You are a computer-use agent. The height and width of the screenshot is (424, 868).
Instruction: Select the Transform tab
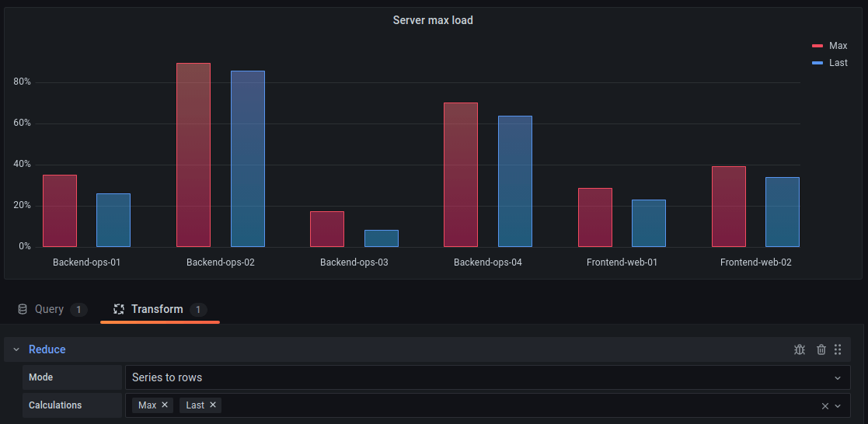coord(157,309)
